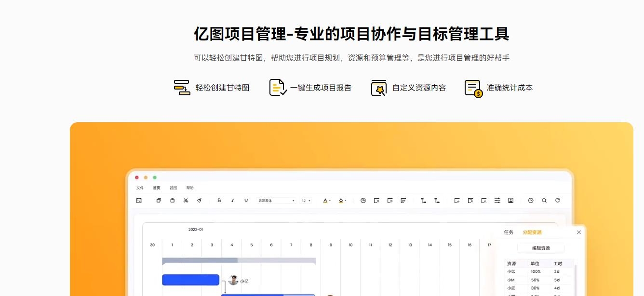Click the sliders settings icon
This screenshot has height=296, width=644.
(497, 200)
